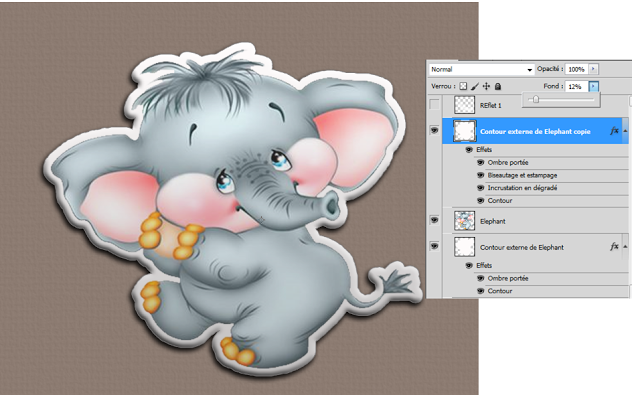Open Contour effect of lower Contour layer
Image resolution: width=640 pixels, height=395 pixels.
500,291
